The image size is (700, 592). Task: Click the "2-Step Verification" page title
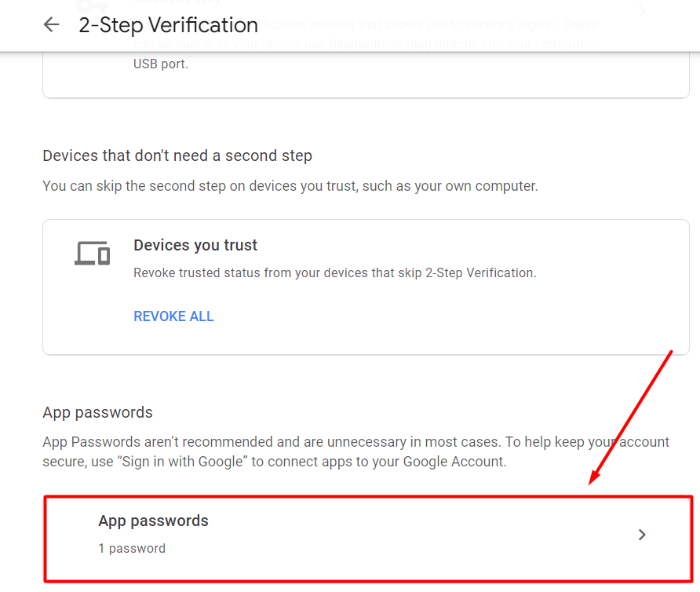pos(168,25)
